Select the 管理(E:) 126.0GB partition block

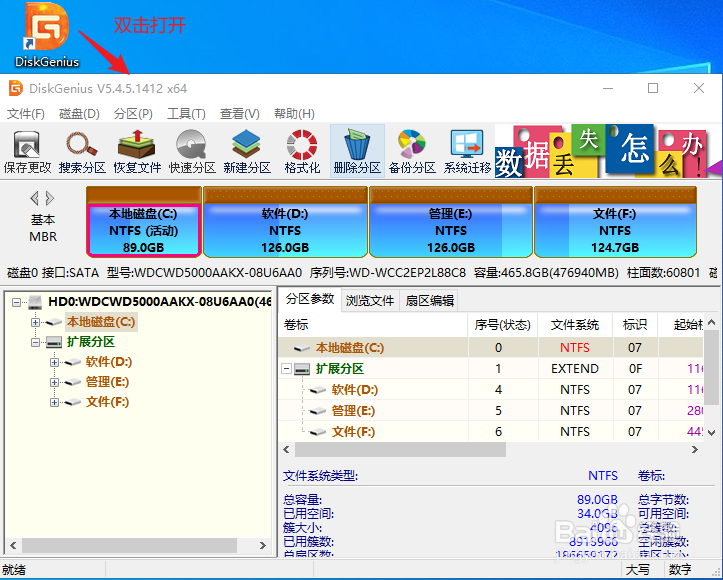(x=451, y=222)
